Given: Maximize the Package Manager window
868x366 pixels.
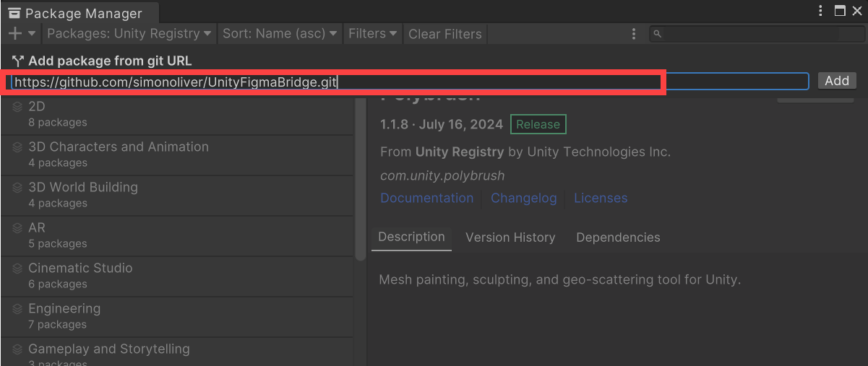Looking at the screenshot, I should (840, 11).
